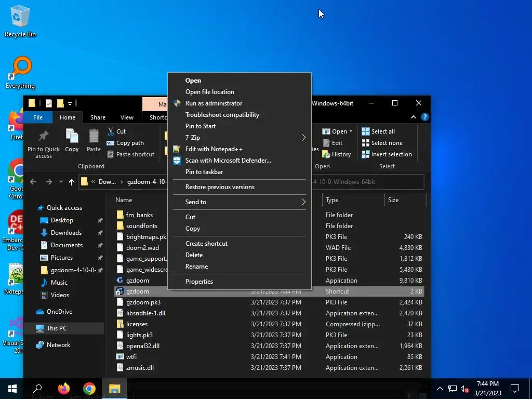Viewport: 532px width, 399px height.
Task: Select Scan with Microsoft Defender
Action: coord(239,161)
